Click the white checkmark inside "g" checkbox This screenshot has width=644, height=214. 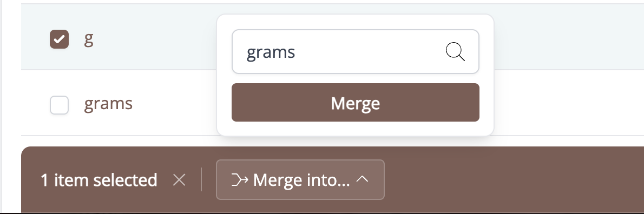pos(59,39)
